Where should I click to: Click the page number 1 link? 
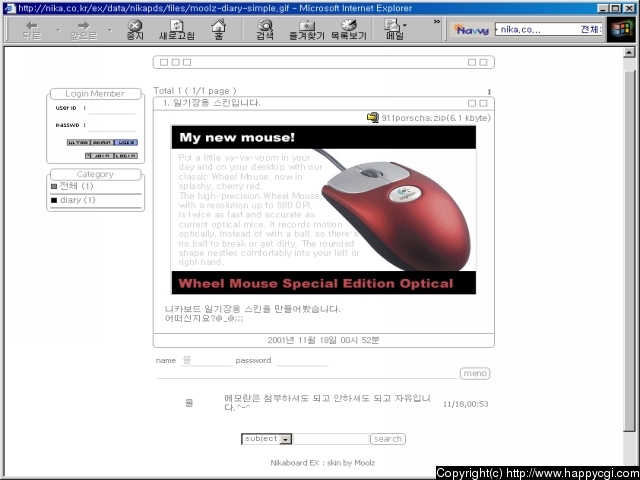[x=489, y=92]
